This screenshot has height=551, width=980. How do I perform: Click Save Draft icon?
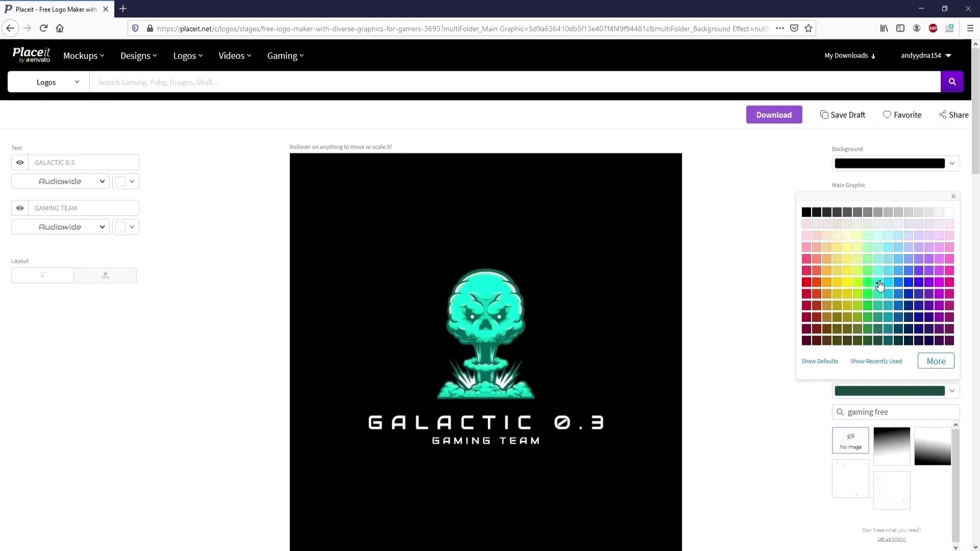(824, 114)
